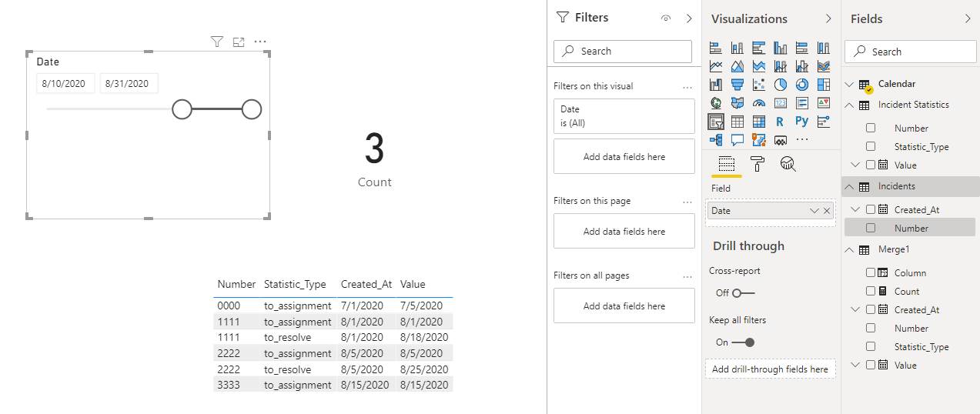This screenshot has width=980, height=414.
Task: Switch to the Fields well tab
Action: pos(726,164)
